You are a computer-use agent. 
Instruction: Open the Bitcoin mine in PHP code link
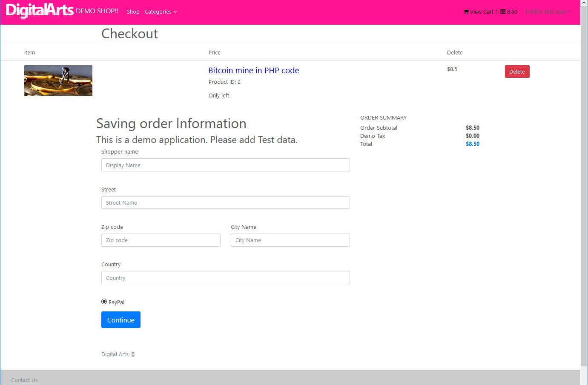(253, 71)
